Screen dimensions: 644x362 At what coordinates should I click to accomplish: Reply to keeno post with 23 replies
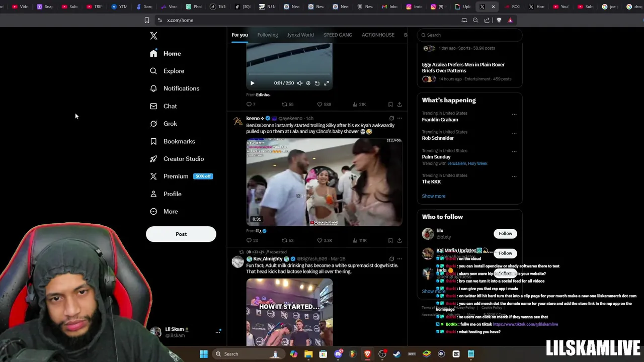(252, 241)
